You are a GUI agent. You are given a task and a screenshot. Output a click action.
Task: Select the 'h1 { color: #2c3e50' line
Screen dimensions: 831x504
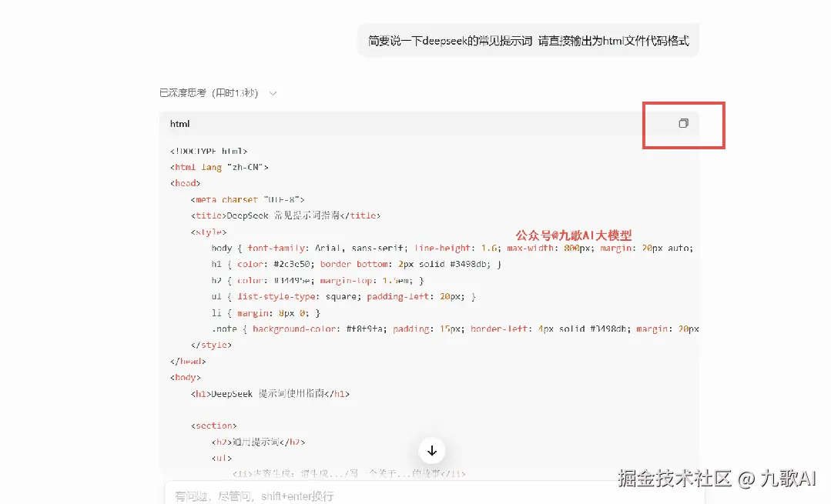[x=356, y=264]
